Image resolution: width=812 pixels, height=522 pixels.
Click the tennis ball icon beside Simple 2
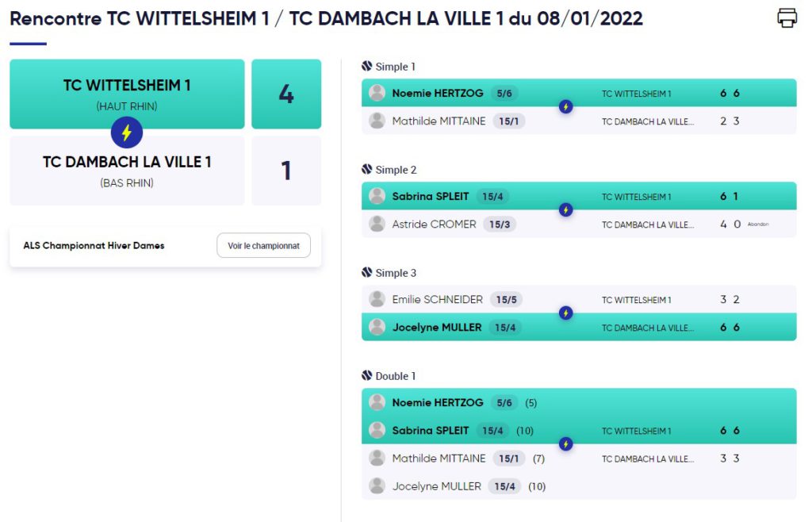pyautogui.click(x=366, y=169)
